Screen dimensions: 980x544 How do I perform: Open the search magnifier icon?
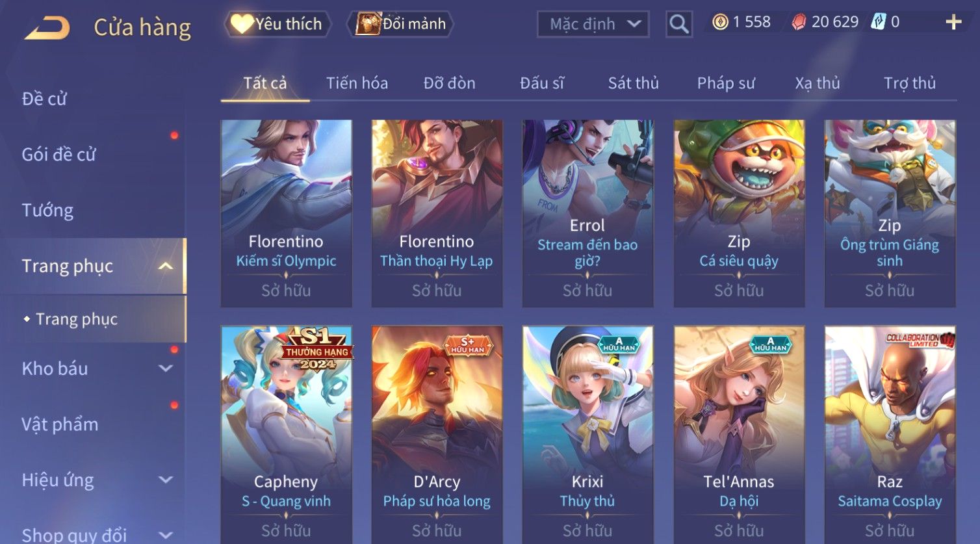pyautogui.click(x=679, y=24)
